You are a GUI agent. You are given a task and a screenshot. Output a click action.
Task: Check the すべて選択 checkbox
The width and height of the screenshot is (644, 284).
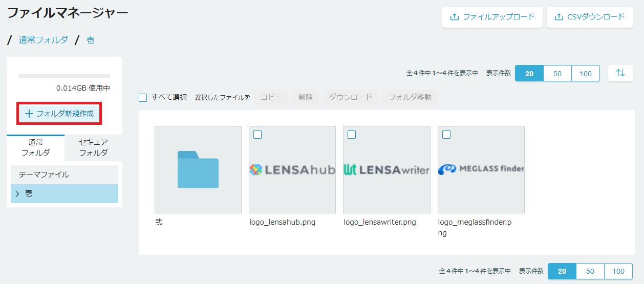[x=143, y=97]
